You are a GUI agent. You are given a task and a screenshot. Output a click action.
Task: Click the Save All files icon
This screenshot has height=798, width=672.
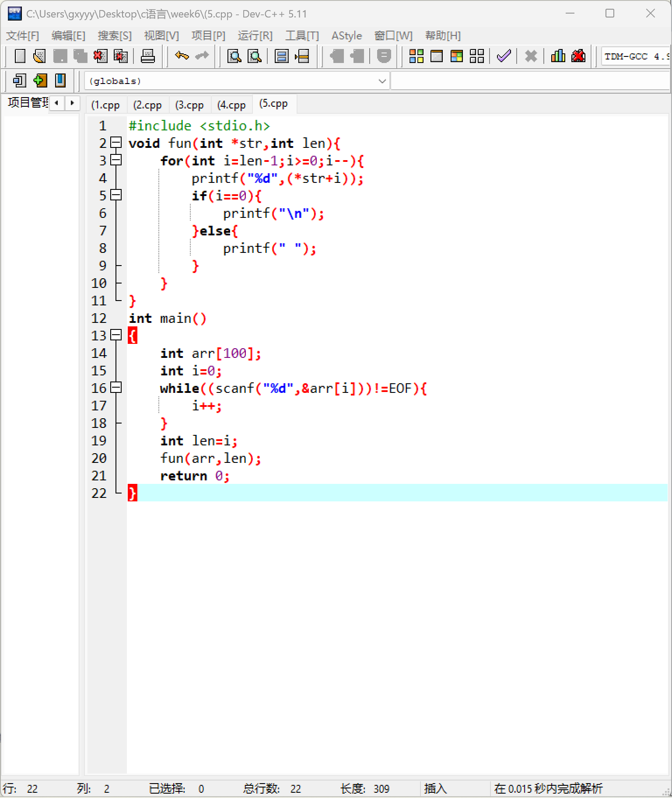80,56
